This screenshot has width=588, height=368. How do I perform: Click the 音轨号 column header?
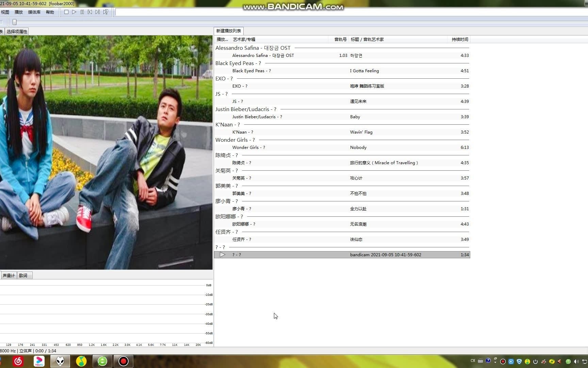[338, 40]
